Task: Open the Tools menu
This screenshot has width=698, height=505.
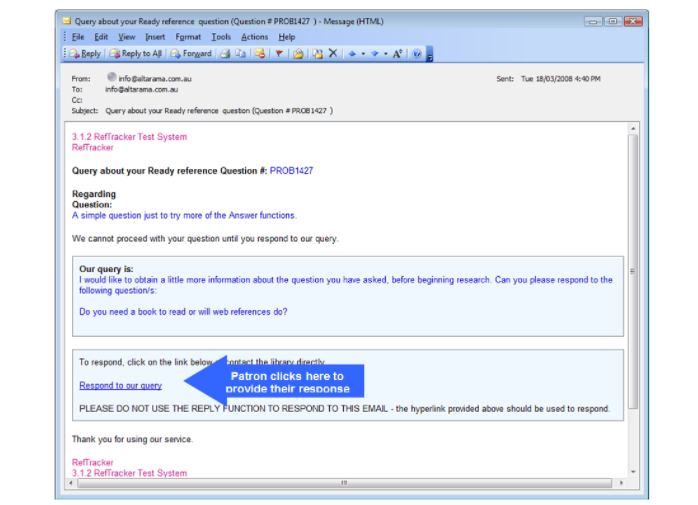Action: point(221,37)
